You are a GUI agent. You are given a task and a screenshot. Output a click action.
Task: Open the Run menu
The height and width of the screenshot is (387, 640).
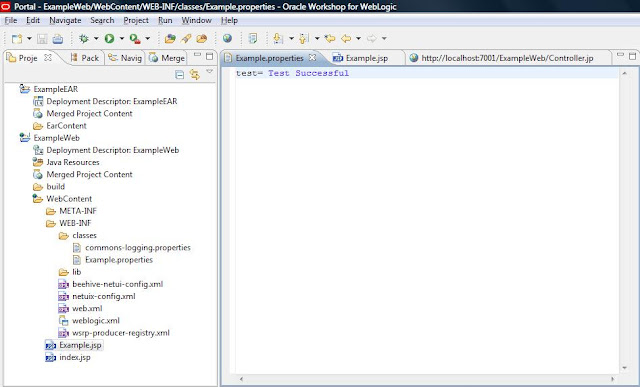click(165, 20)
